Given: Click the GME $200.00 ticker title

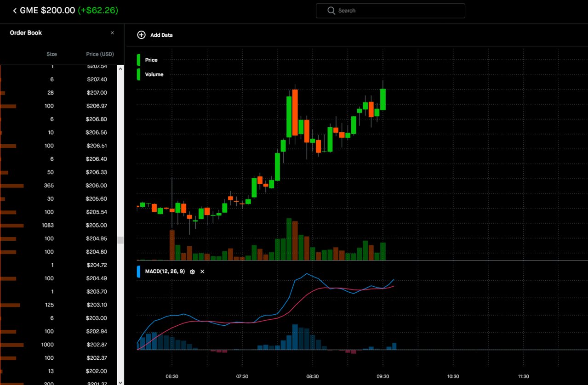Looking at the screenshot, I should 47,11.
